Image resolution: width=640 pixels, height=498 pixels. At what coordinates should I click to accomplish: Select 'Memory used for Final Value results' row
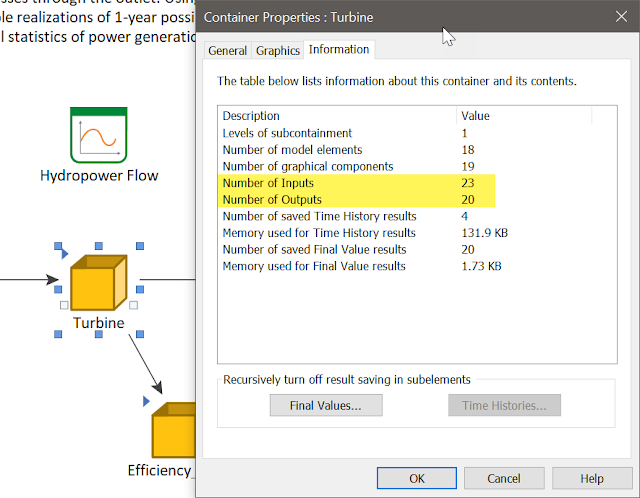pos(417,266)
